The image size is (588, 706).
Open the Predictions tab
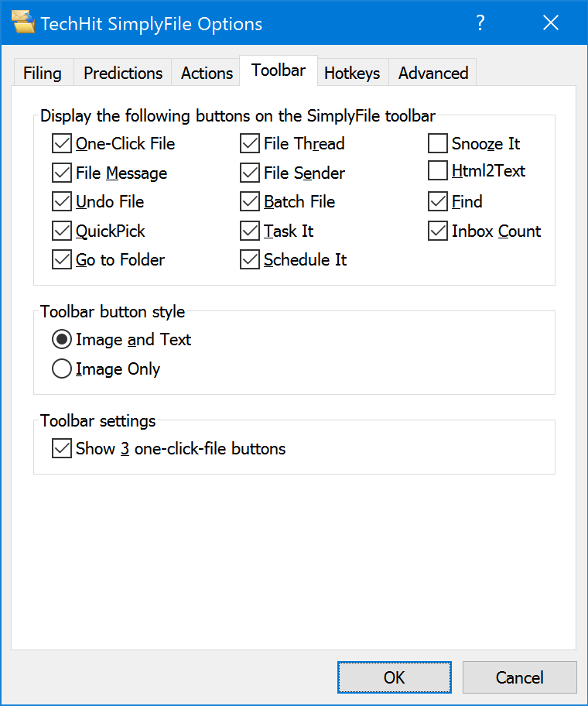tap(123, 73)
